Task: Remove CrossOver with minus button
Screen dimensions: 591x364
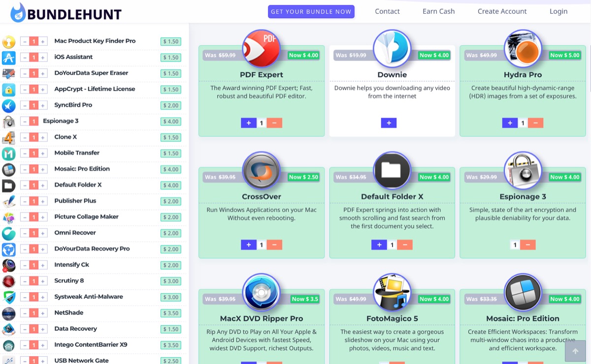Action: tap(274, 245)
